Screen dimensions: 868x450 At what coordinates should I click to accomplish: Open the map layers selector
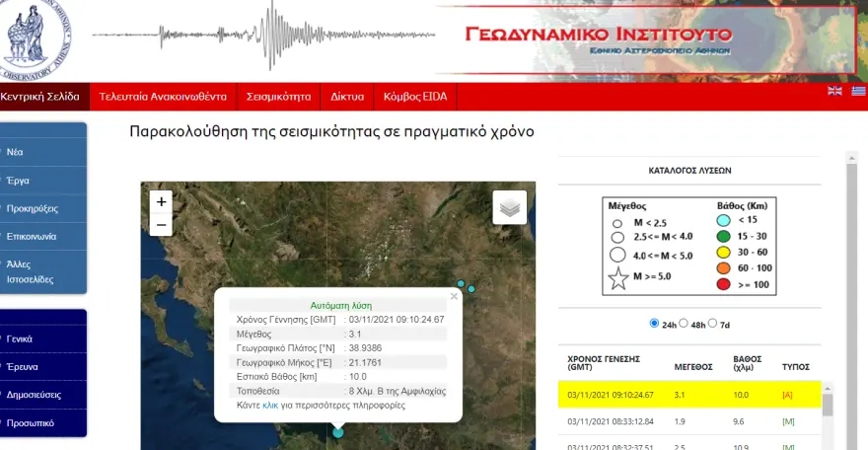pyautogui.click(x=509, y=208)
